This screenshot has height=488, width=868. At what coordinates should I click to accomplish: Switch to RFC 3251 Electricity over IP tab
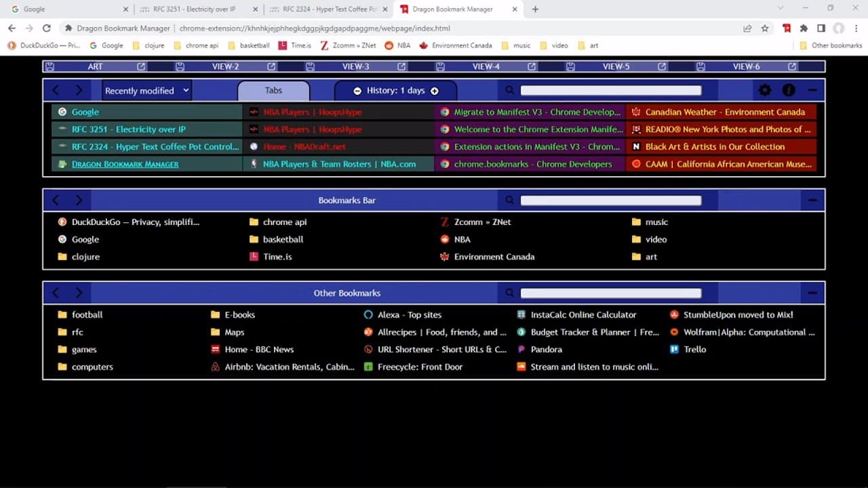tap(199, 9)
